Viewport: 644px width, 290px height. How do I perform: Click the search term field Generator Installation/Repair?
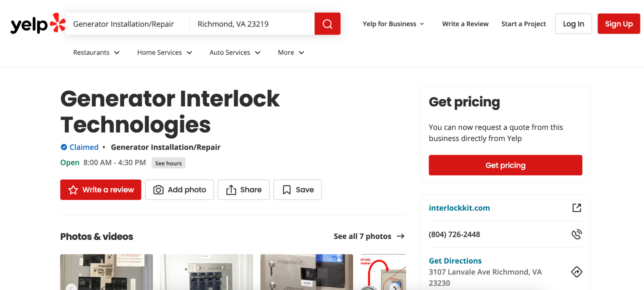pyautogui.click(x=128, y=24)
